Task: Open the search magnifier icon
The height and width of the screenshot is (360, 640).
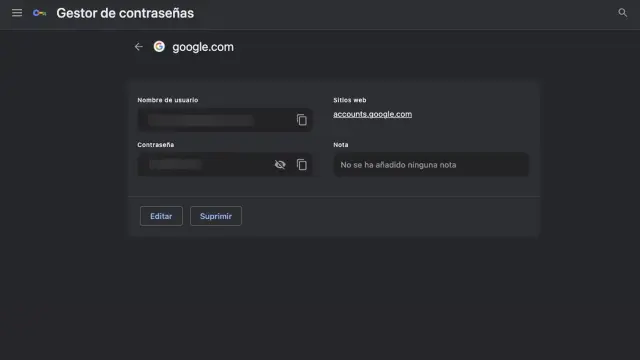Action: (x=622, y=13)
